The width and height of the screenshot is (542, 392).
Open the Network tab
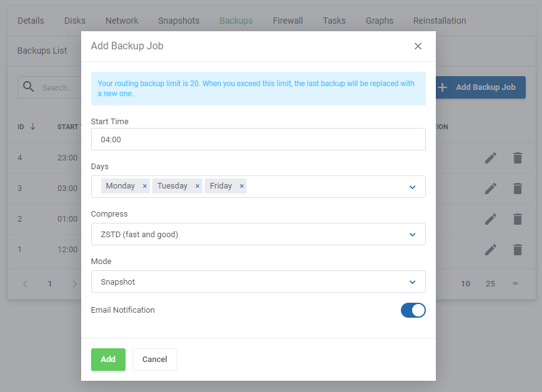122,21
